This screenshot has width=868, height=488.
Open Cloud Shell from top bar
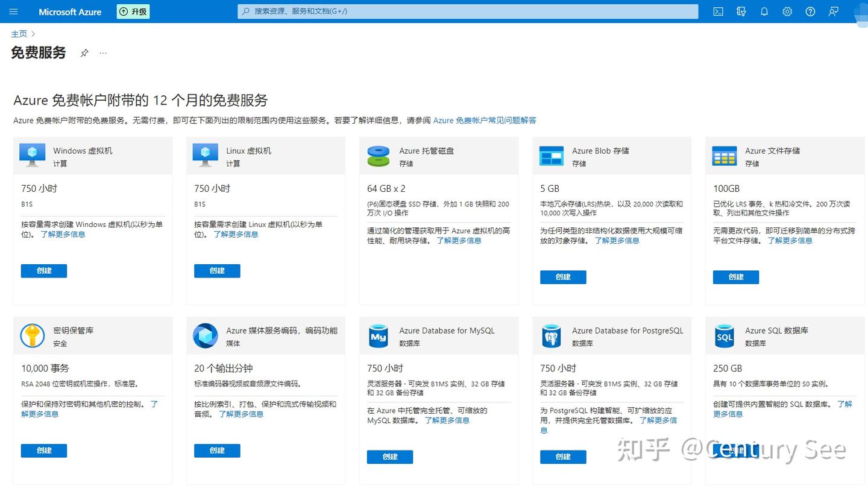pyautogui.click(x=718, y=11)
